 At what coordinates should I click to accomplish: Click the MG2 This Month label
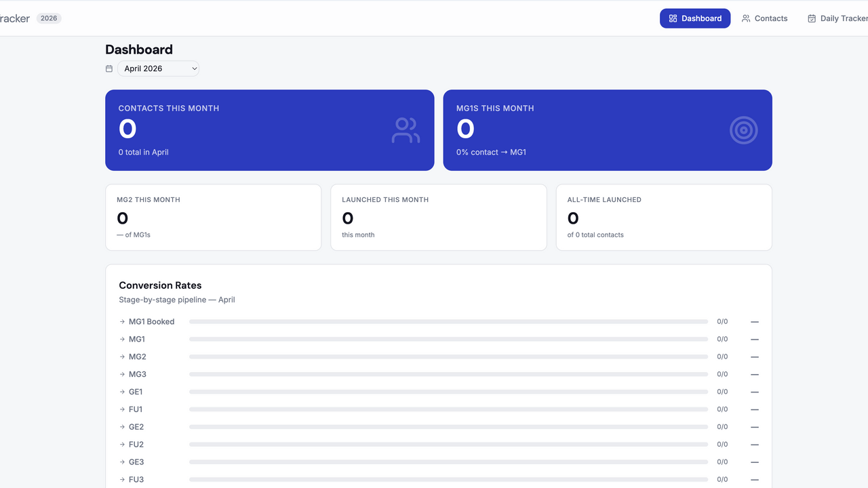(x=149, y=200)
